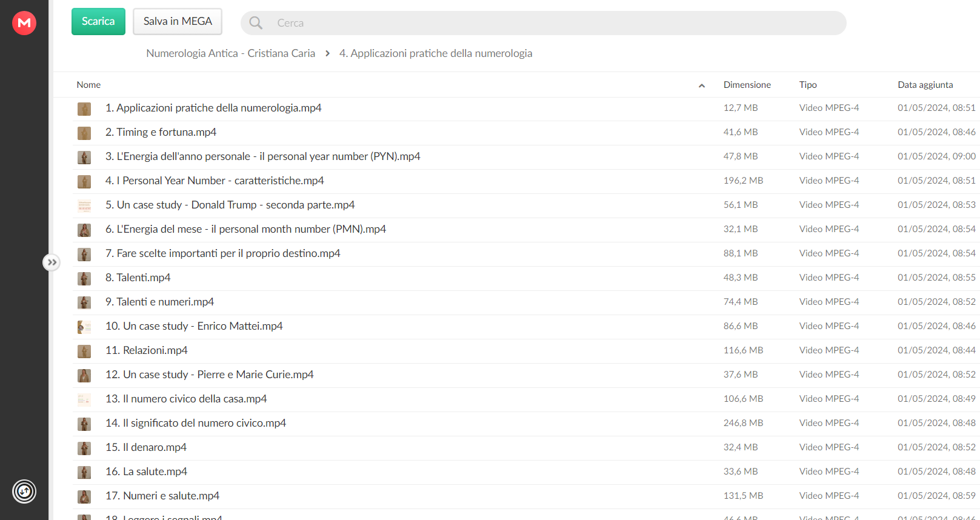
Task: Click thumbnail icon of 12. Pierre e Marie Curie
Action: coord(84,375)
